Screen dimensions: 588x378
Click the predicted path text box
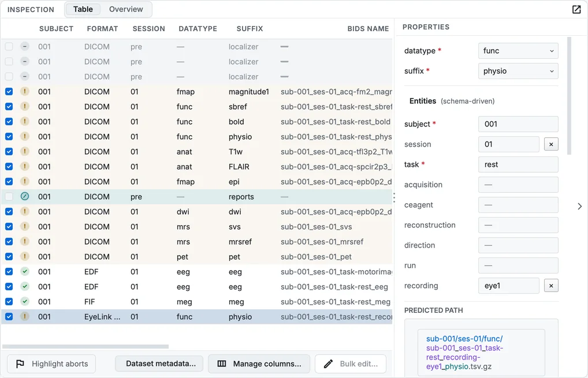point(481,353)
